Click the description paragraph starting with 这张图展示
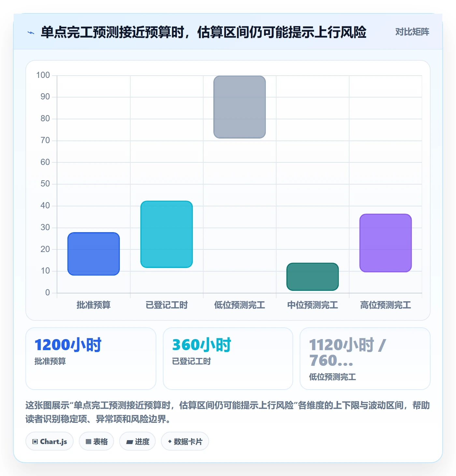Image resolution: width=456 pixels, height=476 pixels. point(228,412)
